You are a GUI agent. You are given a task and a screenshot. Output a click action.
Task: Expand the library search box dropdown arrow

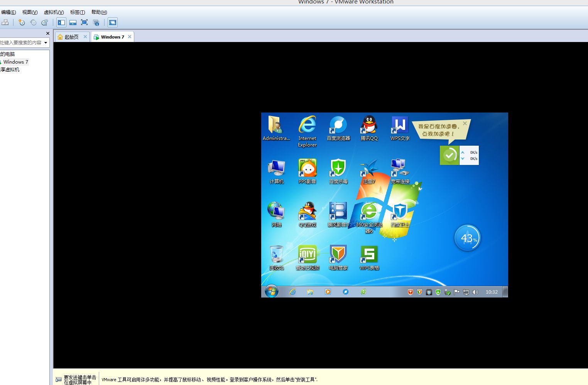tap(46, 43)
